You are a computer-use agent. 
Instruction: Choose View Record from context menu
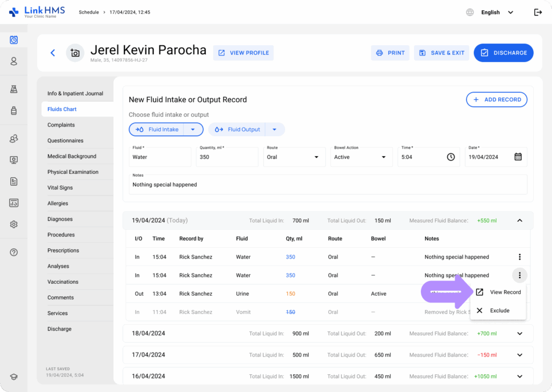pyautogui.click(x=498, y=292)
